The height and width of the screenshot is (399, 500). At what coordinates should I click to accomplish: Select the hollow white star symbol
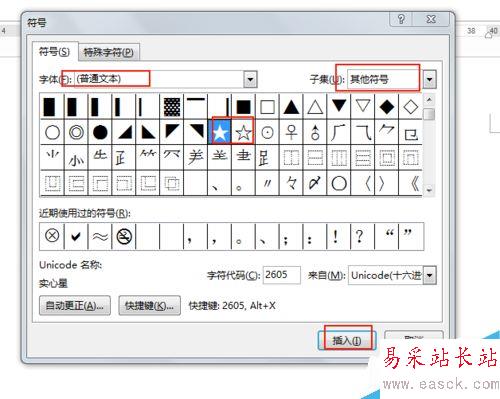pos(243,132)
